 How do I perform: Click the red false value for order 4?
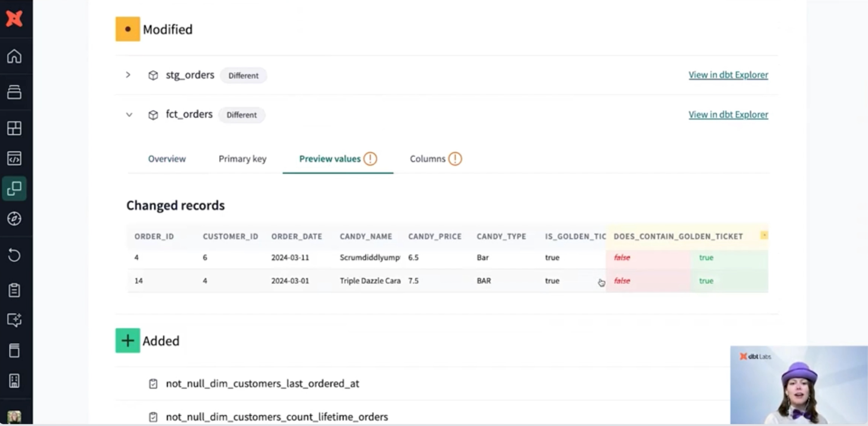[x=622, y=258]
